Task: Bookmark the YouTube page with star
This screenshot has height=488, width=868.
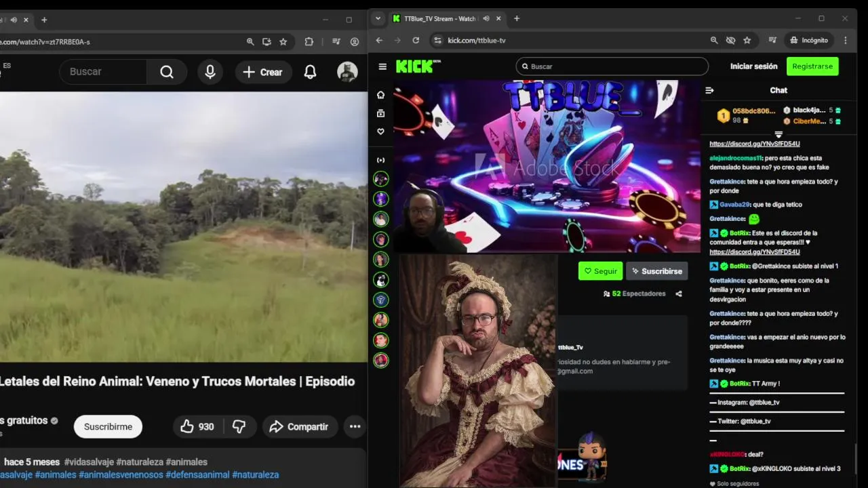Action: (x=283, y=42)
